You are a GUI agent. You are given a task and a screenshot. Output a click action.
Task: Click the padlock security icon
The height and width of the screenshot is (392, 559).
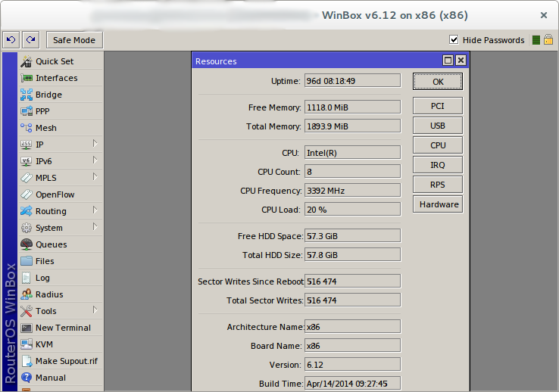pyautogui.click(x=548, y=39)
